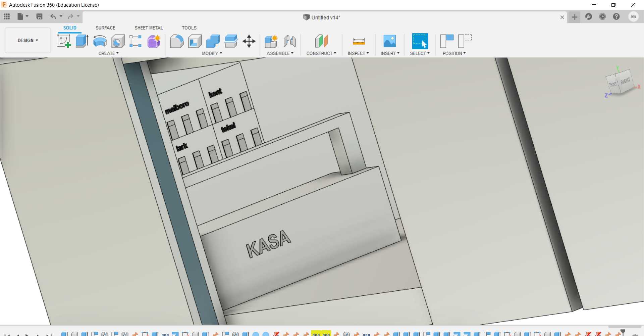The height and width of the screenshot is (336, 644).
Task: Select the KASA embossed text in the model
Action: coord(269,244)
